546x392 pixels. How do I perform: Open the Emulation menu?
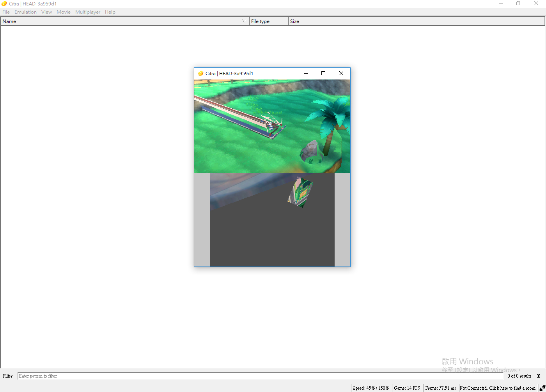pos(25,12)
